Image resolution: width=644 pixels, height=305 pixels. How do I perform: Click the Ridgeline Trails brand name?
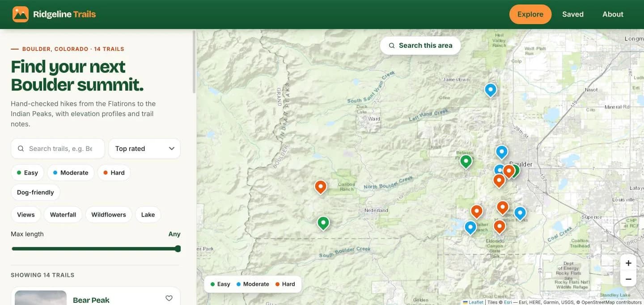coord(64,14)
